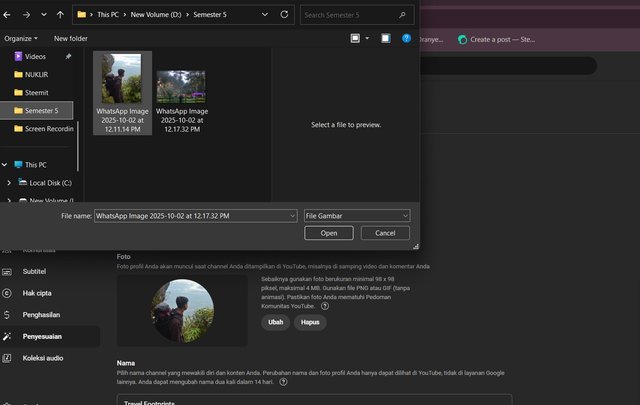Expand the address bar history dropdown
This screenshot has width=640, height=405.
pyautogui.click(x=265, y=15)
